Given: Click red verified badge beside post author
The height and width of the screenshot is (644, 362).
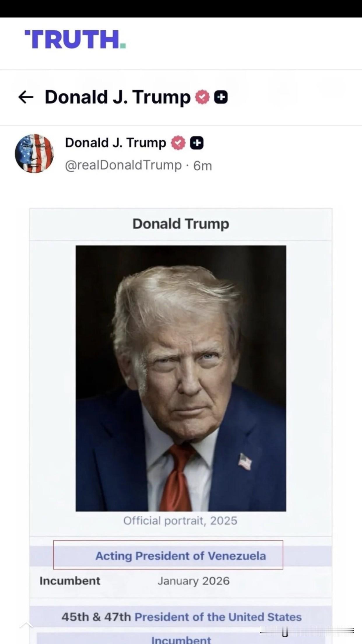Looking at the screenshot, I should (178, 143).
